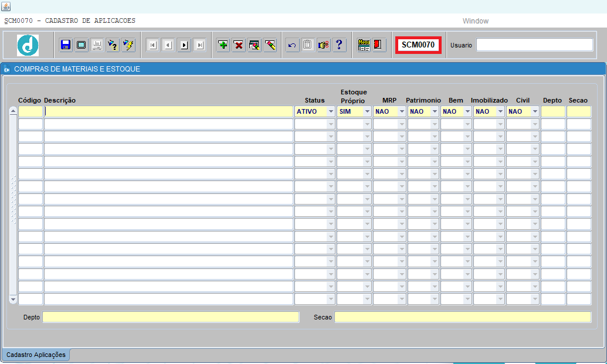Click the undo arrow icon

(293, 45)
